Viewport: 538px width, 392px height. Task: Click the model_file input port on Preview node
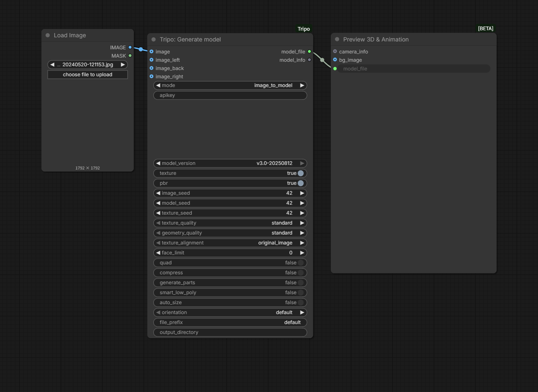click(335, 68)
